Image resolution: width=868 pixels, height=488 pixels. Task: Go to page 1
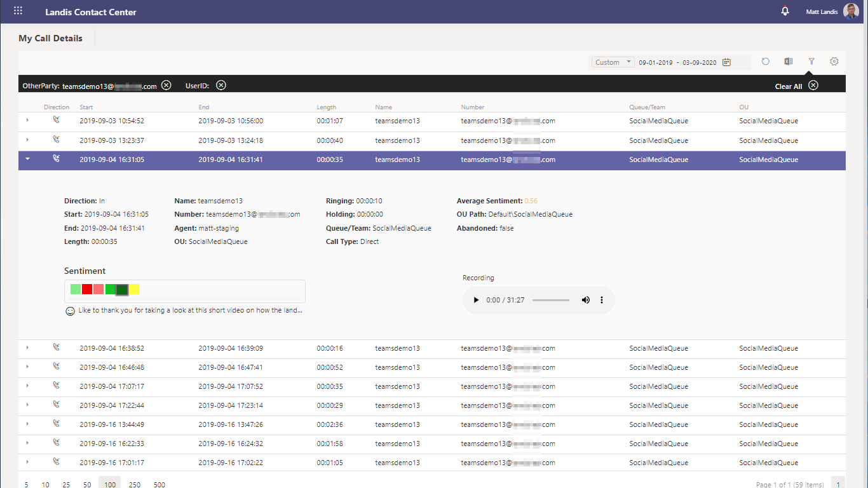point(838,483)
